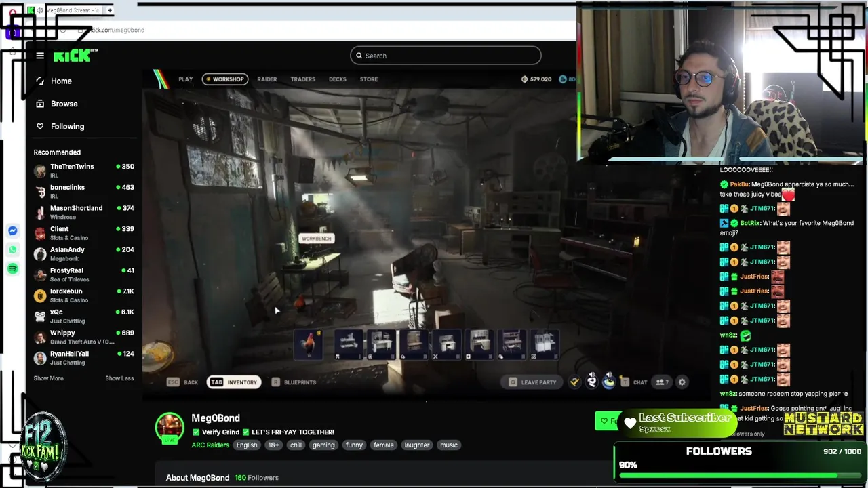Expand recommended list with Show More
This screenshot has width=868, height=488.
coord(49,378)
